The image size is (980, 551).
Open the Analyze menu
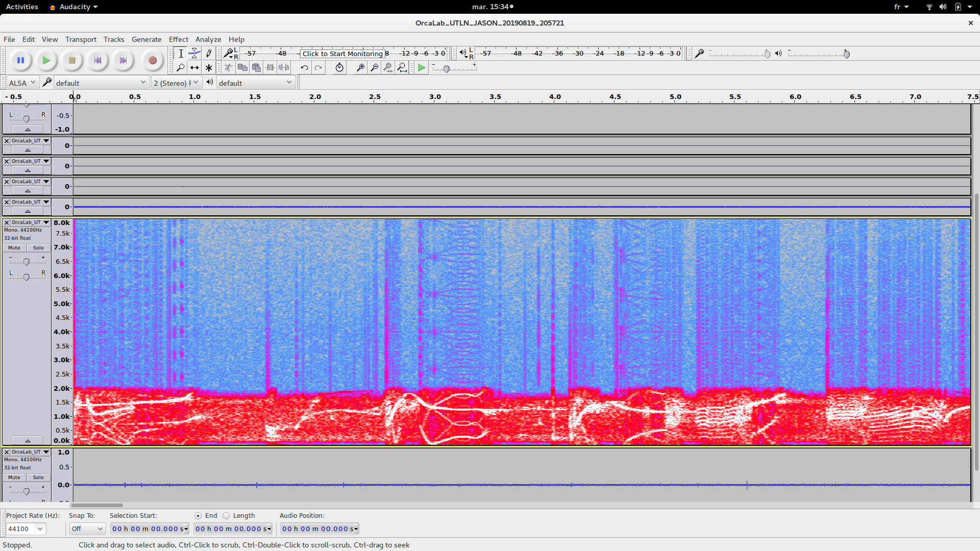click(208, 39)
